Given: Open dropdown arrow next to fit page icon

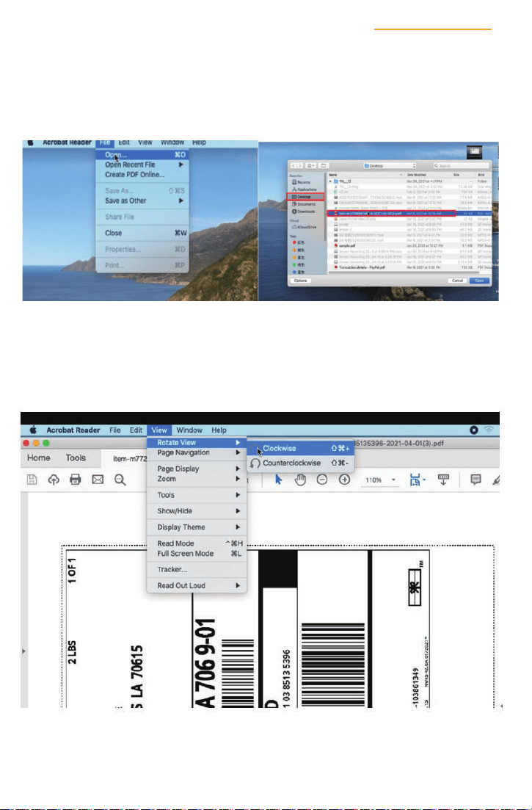Looking at the screenshot, I should pyautogui.click(x=424, y=480).
